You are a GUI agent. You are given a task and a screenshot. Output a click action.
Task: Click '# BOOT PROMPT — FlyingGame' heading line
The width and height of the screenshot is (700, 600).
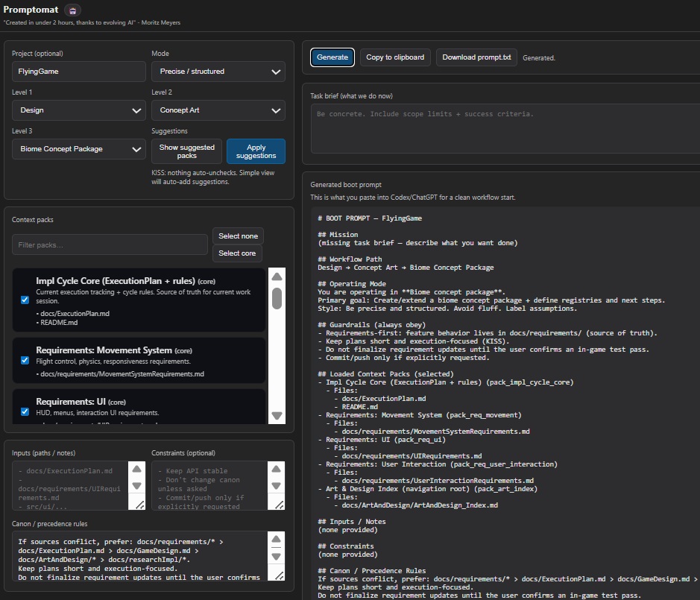point(370,218)
